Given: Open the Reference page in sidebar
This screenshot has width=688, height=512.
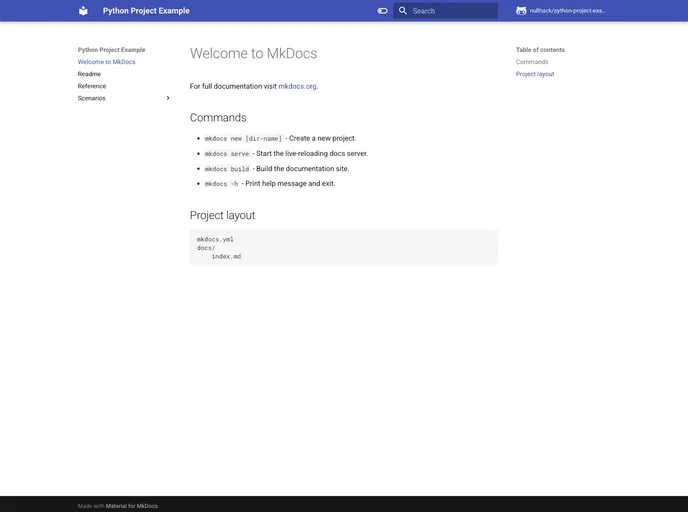Looking at the screenshot, I should tap(92, 86).
